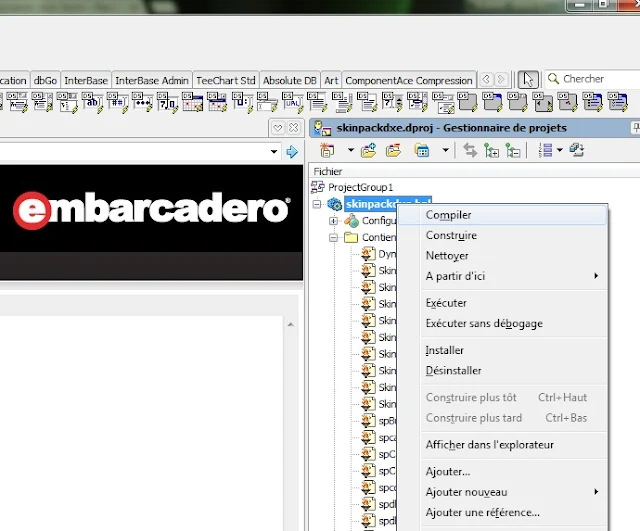640x531 pixels.
Task: Click the scrollbar up arrow in left pane
Action: point(290,325)
